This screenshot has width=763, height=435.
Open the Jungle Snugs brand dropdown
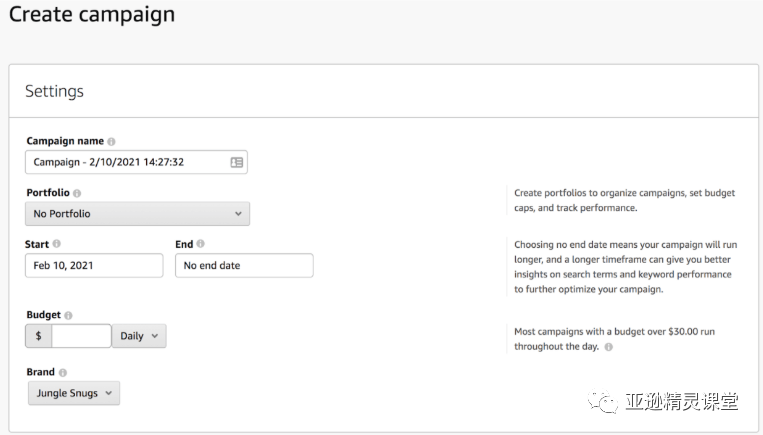click(x=74, y=393)
